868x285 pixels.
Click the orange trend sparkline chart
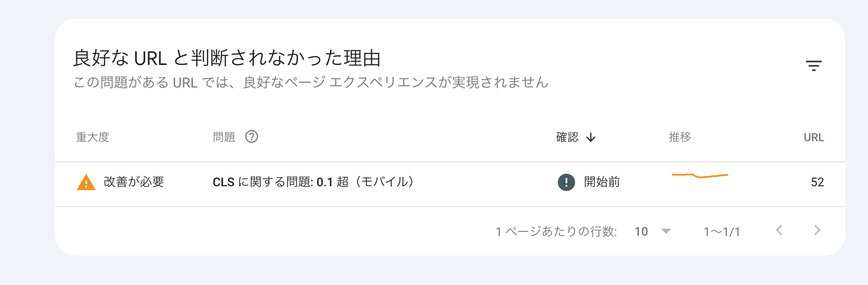coord(700,175)
